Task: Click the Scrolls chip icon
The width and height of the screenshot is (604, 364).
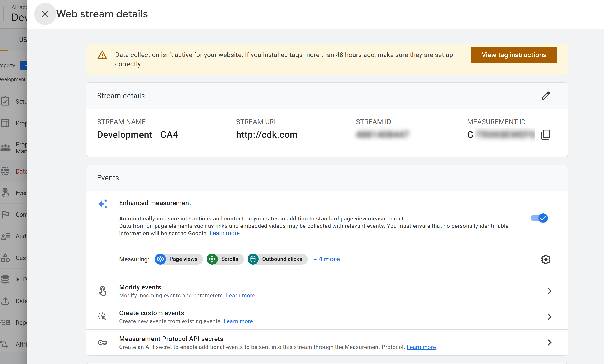Action: pos(212,259)
